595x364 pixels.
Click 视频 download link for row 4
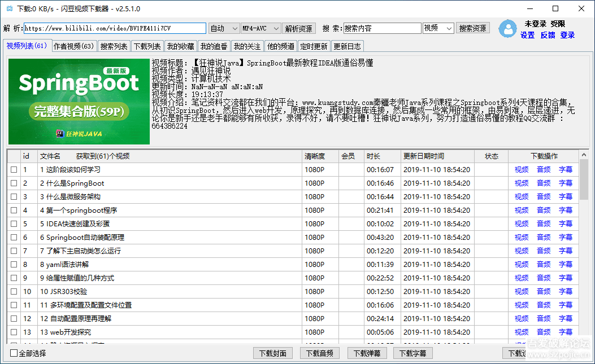[x=522, y=210]
